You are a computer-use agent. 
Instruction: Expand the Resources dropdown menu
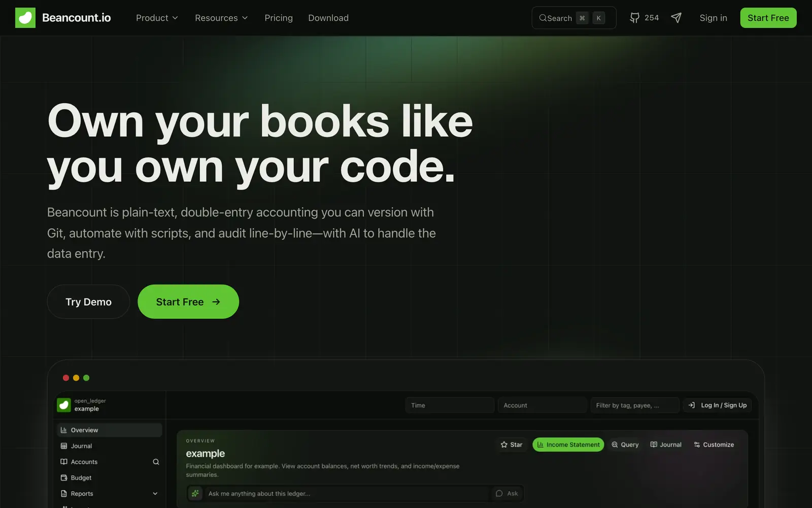(221, 18)
